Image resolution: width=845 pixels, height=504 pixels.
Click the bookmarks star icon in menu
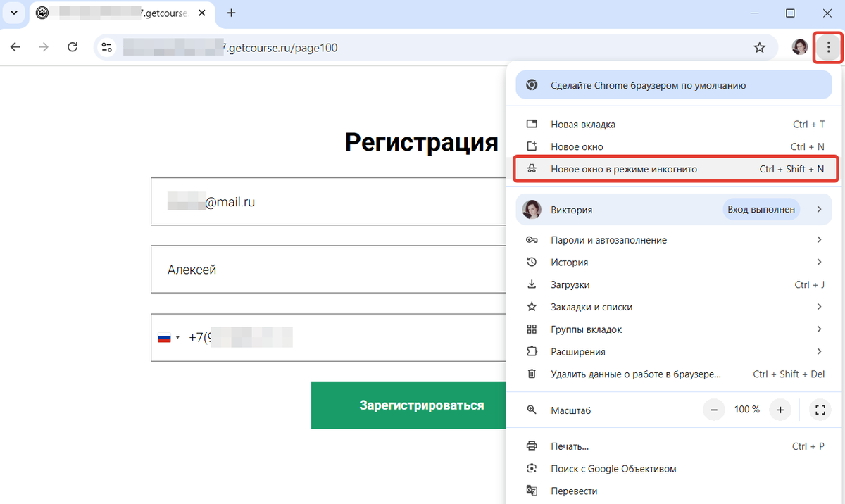click(x=532, y=307)
